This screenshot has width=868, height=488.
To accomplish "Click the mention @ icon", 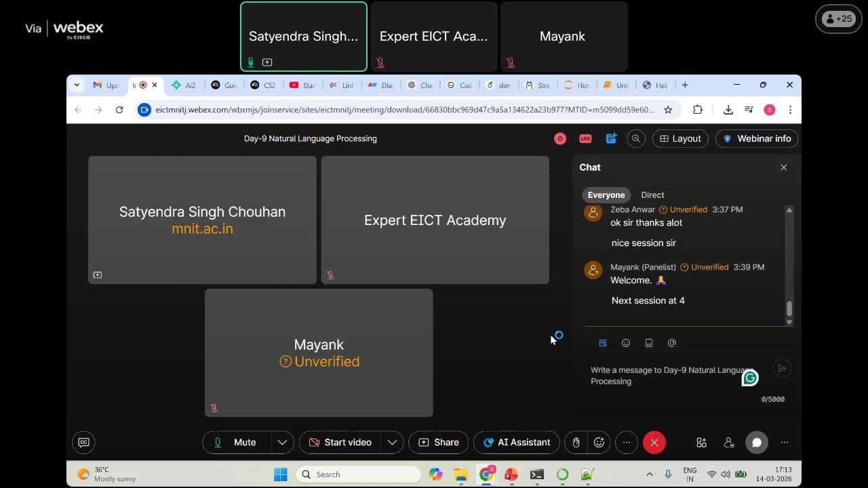I will tap(672, 343).
